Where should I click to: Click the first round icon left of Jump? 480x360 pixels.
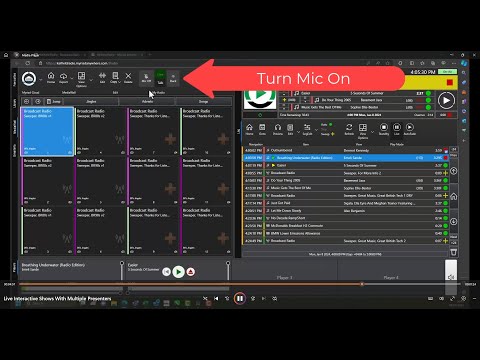pyautogui.click(x=27, y=101)
